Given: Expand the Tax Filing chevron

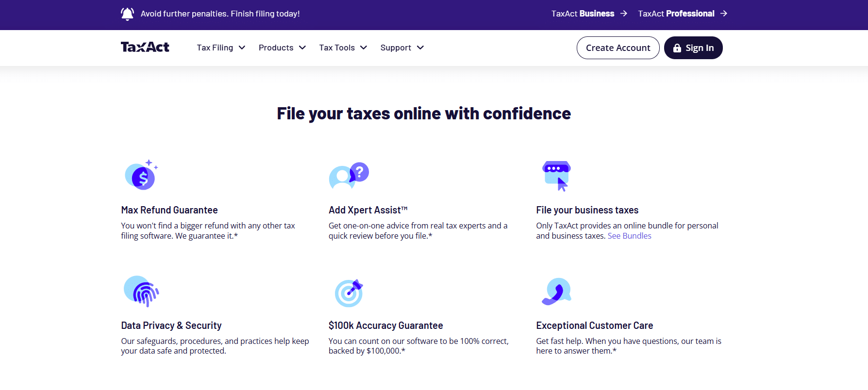Looking at the screenshot, I should 242,48.
